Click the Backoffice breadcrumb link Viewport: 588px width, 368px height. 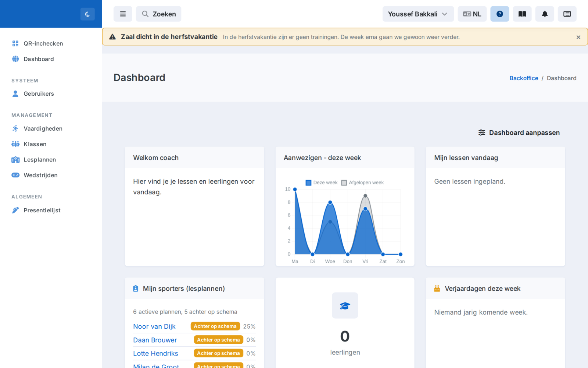tap(524, 78)
